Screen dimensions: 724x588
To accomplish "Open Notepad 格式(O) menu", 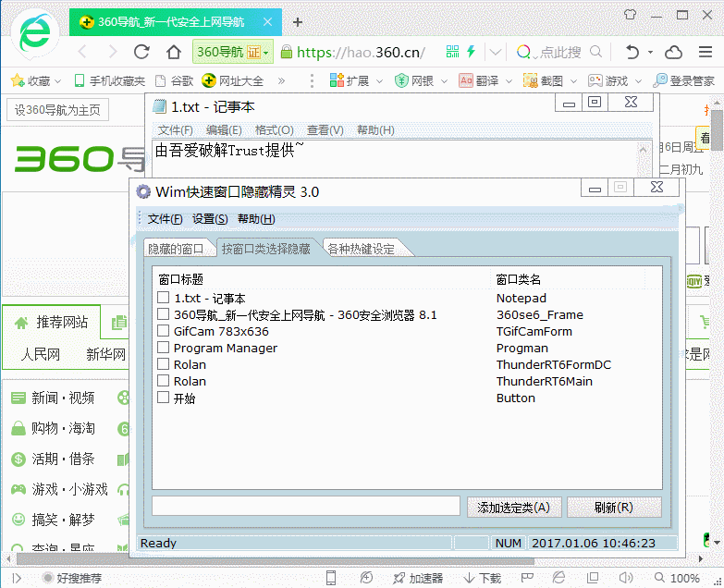I will coord(275,130).
